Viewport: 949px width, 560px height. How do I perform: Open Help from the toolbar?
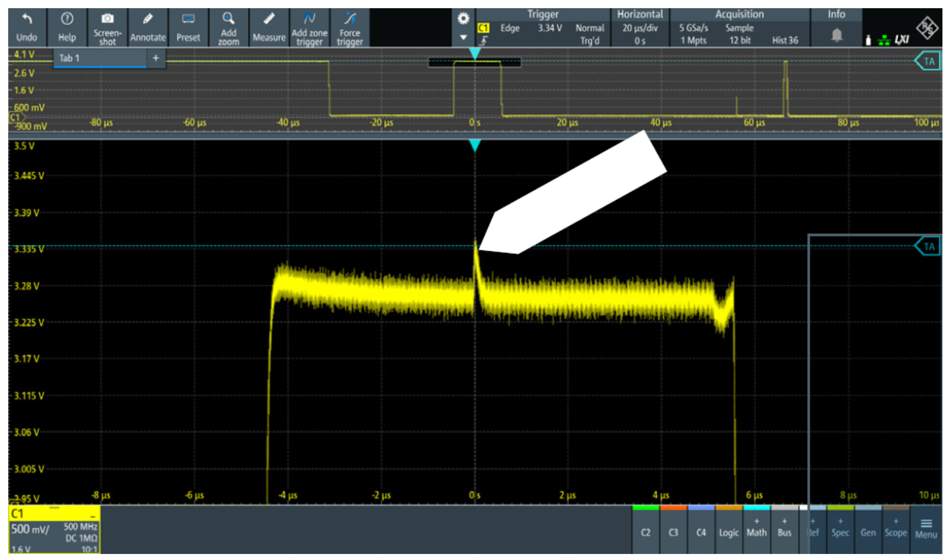(67, 20)
